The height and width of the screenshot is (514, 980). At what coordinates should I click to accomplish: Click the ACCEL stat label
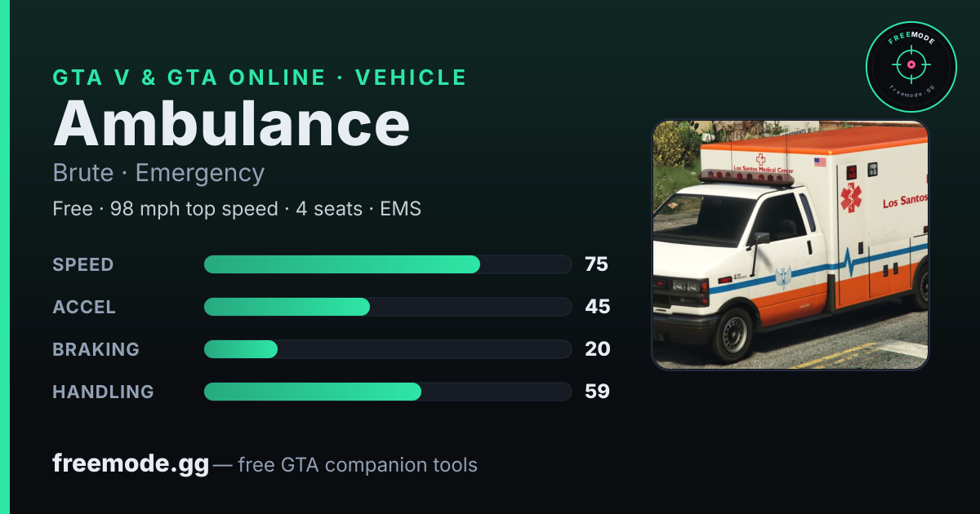(84, 307)
